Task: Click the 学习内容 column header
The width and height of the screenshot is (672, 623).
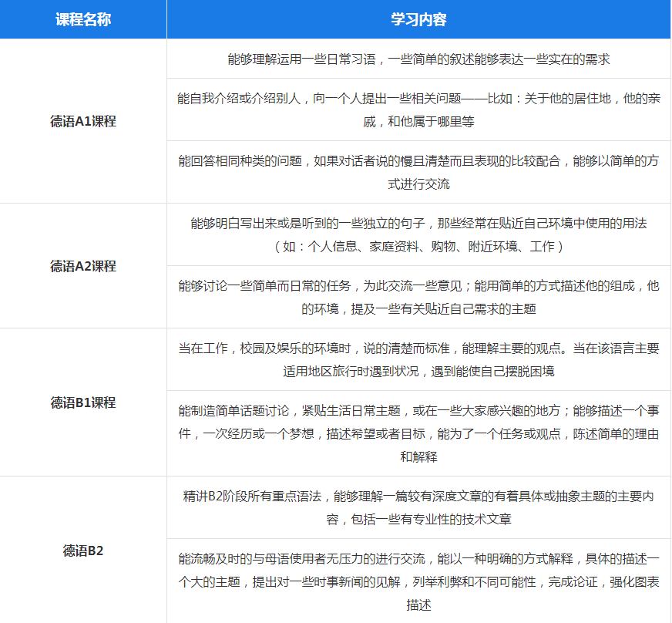Action: click(418, 19)
